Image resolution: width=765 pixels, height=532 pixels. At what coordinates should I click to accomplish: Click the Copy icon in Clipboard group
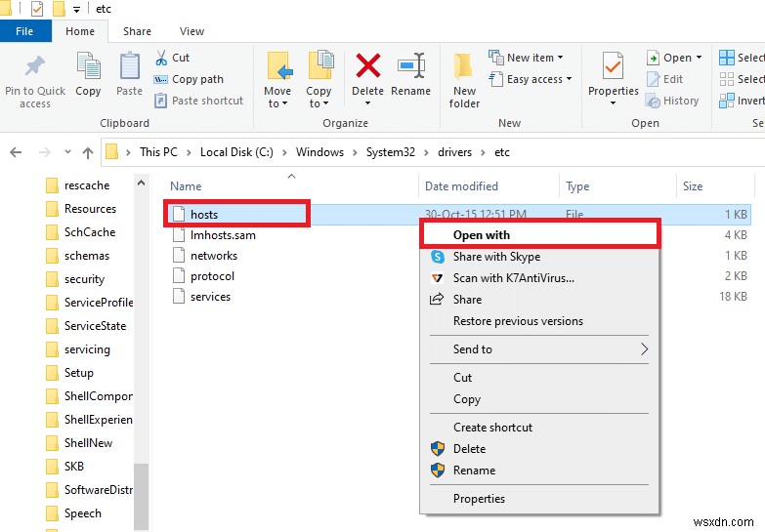point(88,65)
